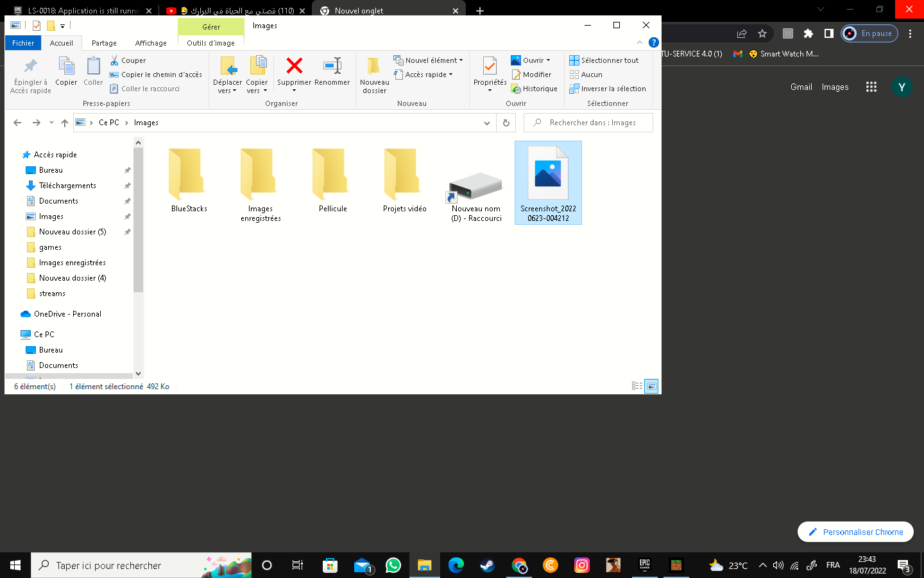
Task: Click Personnaliser Chrome button
Action: tap(855, 532)
